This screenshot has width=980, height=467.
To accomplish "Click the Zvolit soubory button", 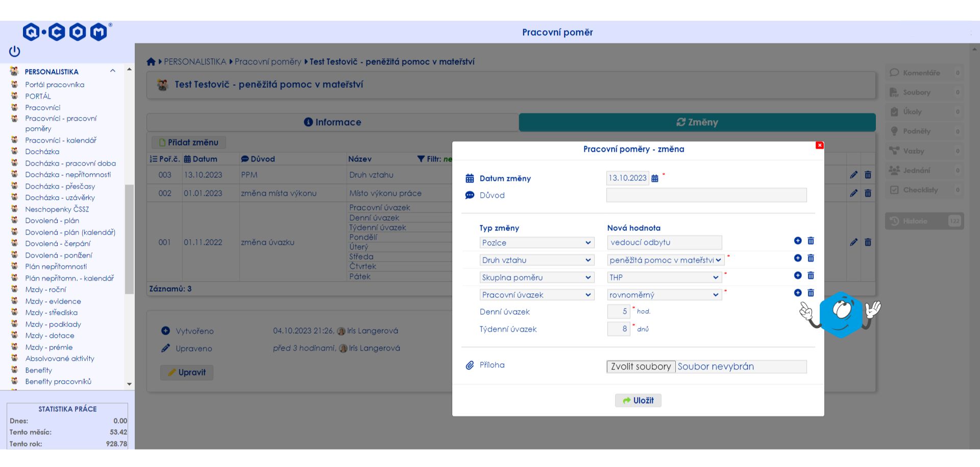I will point(641,366).
